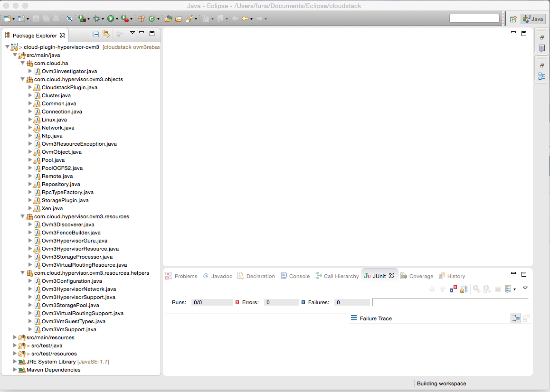Click the Skip All Breakpoints icon

(x=69, y=19)
